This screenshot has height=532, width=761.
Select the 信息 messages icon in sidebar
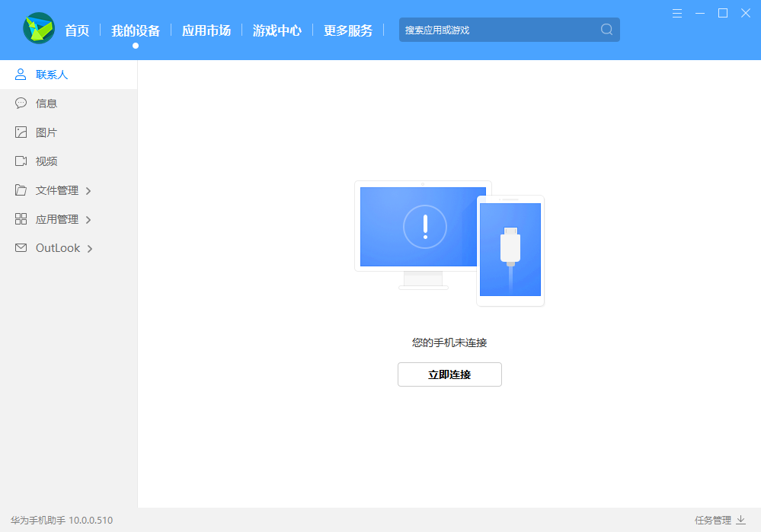[x=21, y=103]
